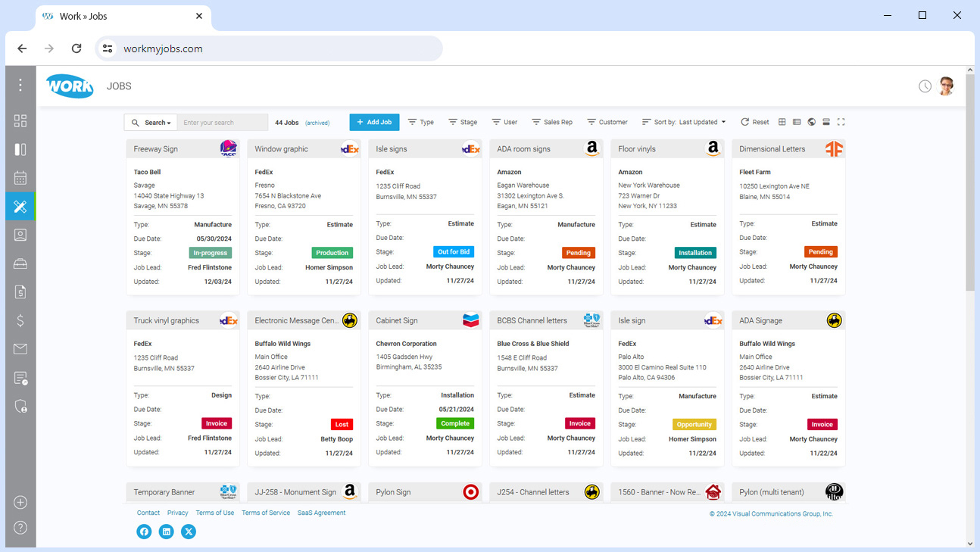Switch to grid card view
This screenshot has height=552, width=980.
[782, 122]
